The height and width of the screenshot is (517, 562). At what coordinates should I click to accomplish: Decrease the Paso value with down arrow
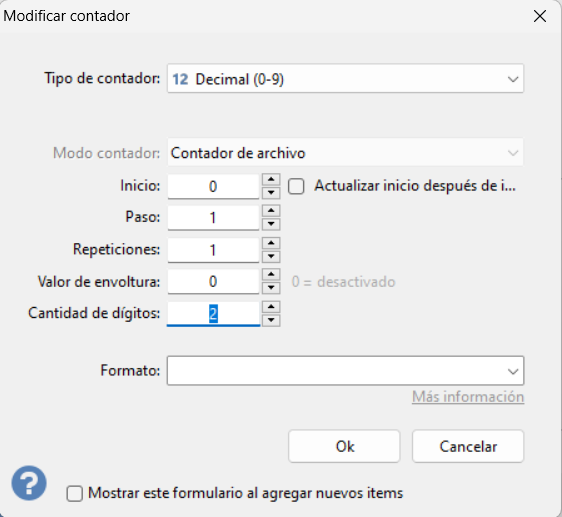[x=271, y=224]
